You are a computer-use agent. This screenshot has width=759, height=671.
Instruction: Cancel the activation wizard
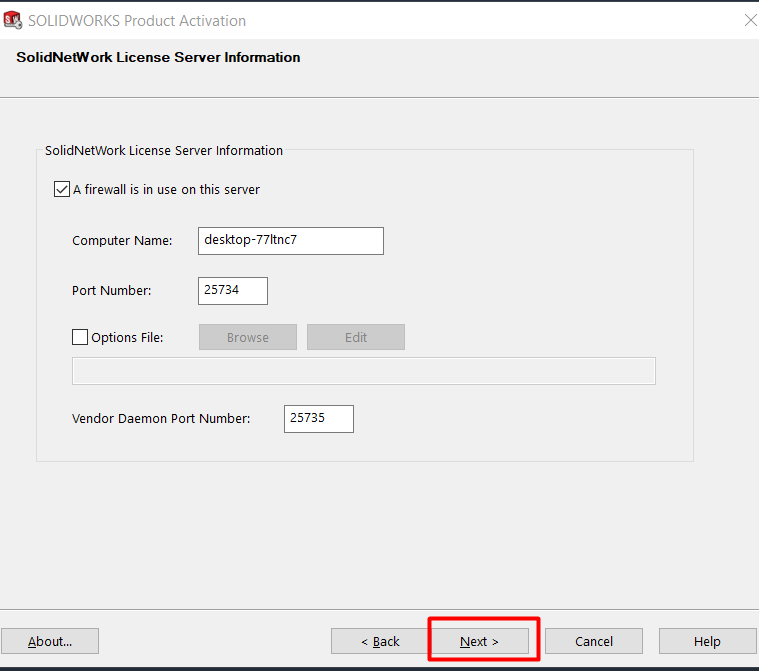click(594, 641)
